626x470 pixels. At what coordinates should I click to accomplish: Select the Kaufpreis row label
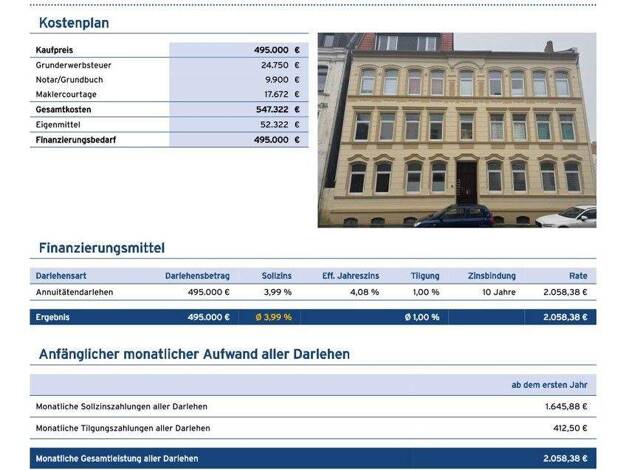pos(54,49)
